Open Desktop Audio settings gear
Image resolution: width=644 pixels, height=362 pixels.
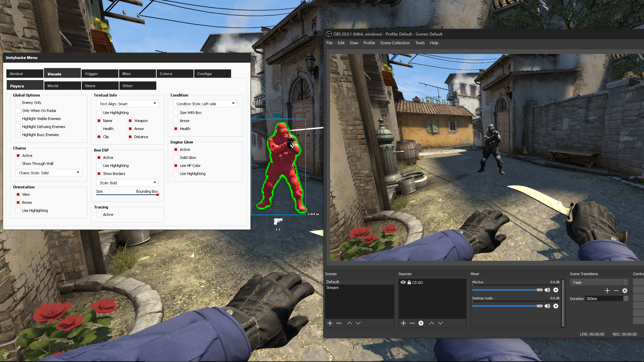coord(556,306)
